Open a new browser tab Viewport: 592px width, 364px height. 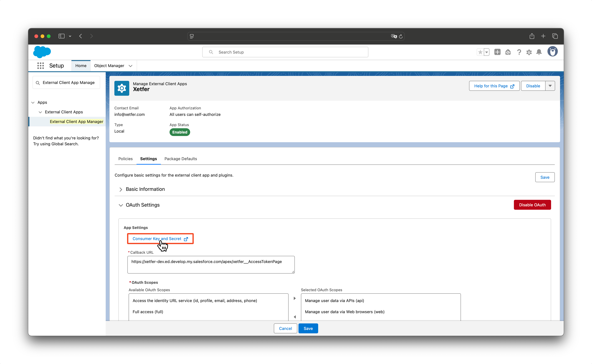[x=543, y=36]
